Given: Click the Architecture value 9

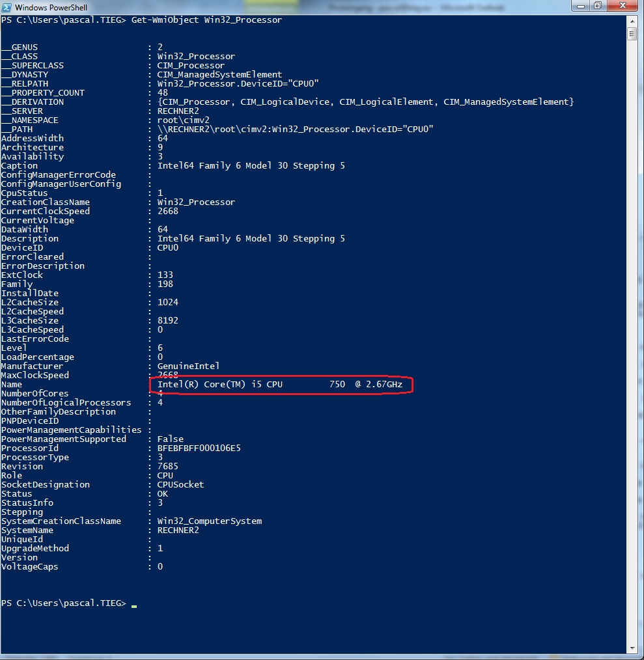Looking at the screenshot, I should pos(160,147).
